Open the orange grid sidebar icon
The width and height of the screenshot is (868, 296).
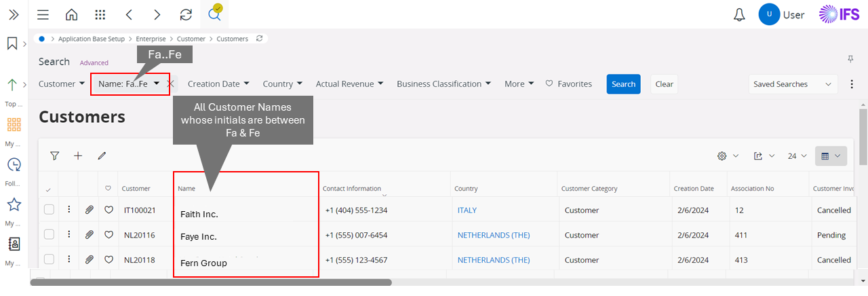click(x=14, y=124)
